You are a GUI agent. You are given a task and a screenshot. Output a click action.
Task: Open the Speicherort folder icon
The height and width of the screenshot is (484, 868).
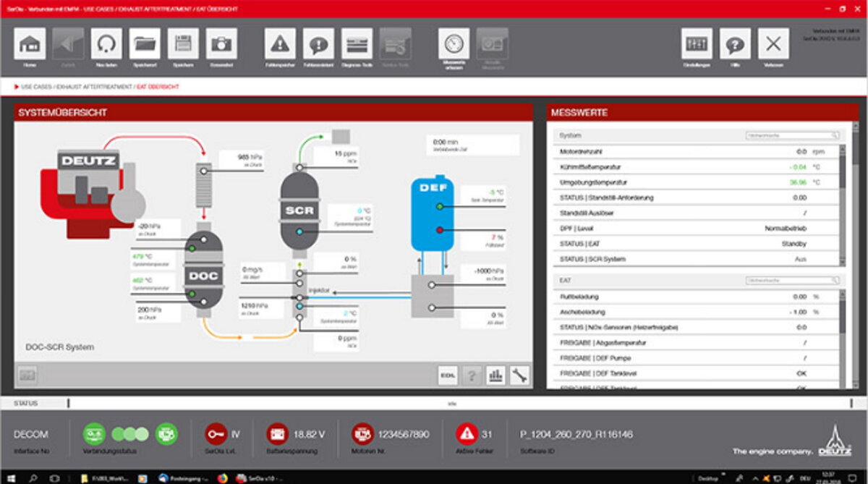(145, 43)
